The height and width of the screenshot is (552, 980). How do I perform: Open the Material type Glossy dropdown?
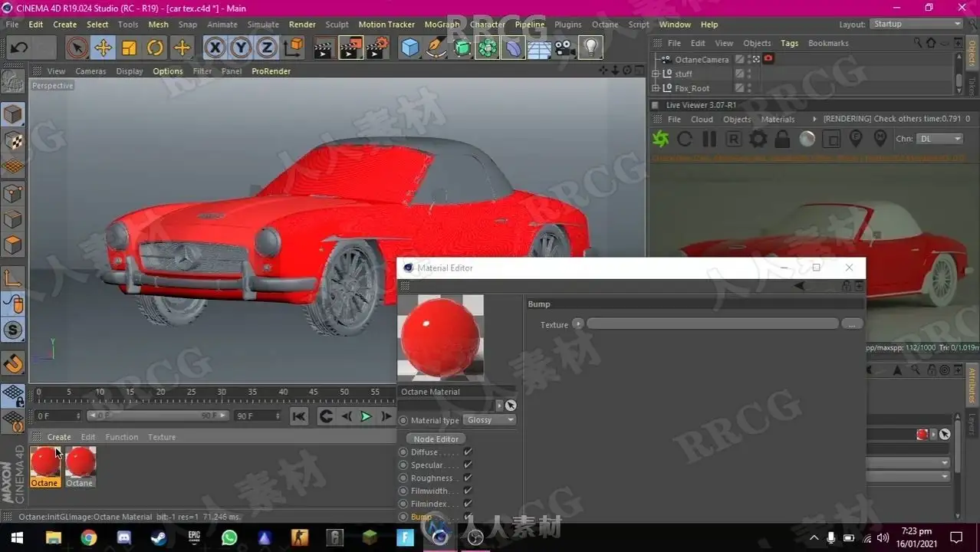(x=489, y=420)
